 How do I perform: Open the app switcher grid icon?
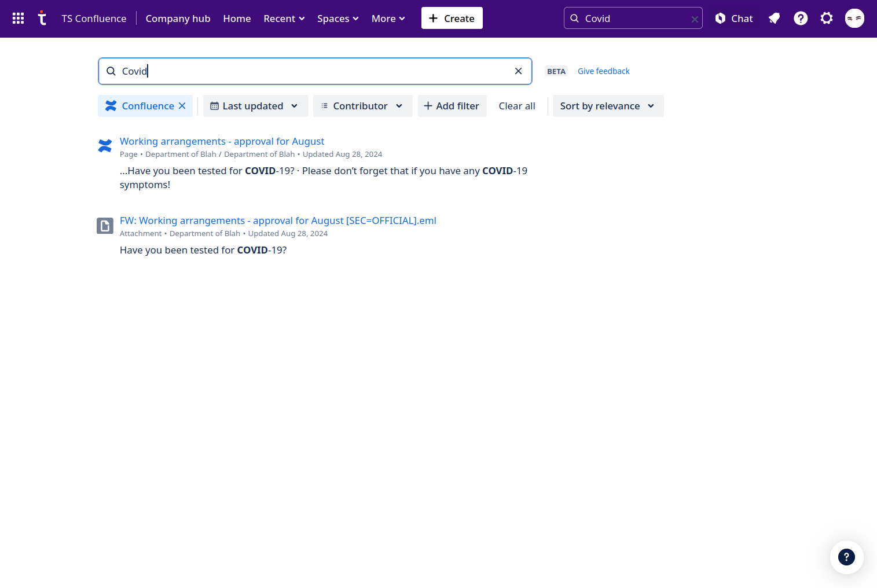point(18,19)
